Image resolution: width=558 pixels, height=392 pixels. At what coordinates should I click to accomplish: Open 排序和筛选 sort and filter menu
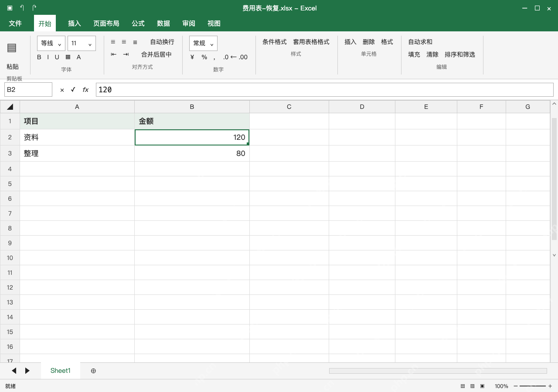coord(460,54)
